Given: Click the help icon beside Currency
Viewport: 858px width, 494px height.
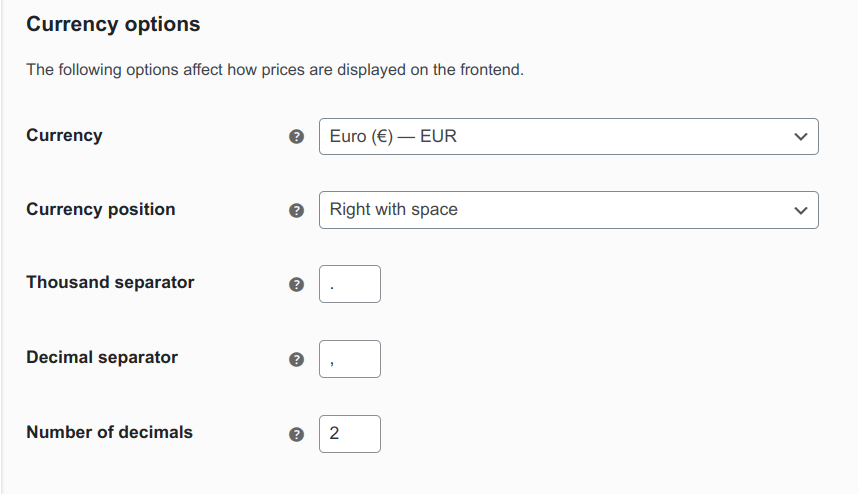Looking at the screenshot, I should pyautogui.click(x=296, y=137).
